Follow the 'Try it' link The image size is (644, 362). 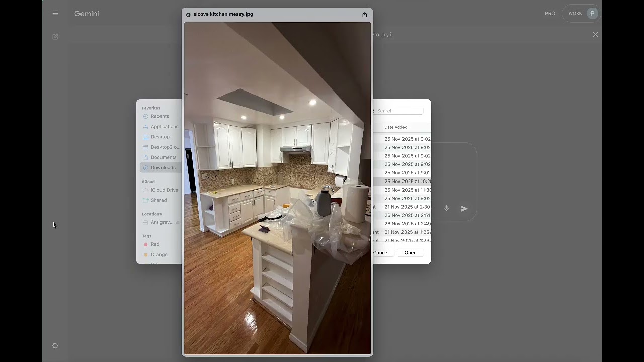tap(387, 35)
